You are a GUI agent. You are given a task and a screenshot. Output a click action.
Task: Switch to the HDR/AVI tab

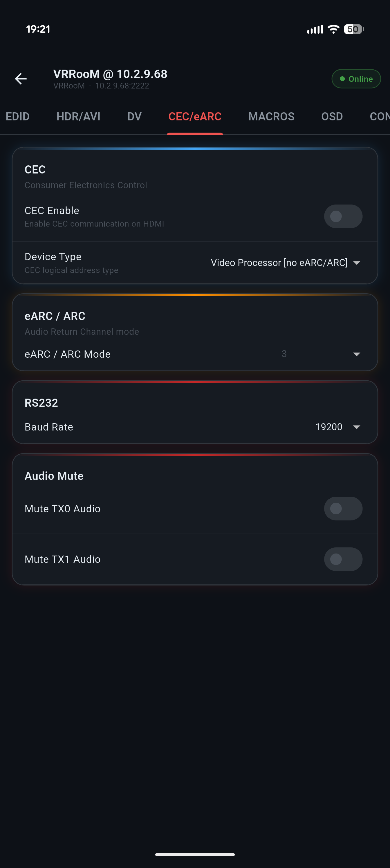coord(78,117)
